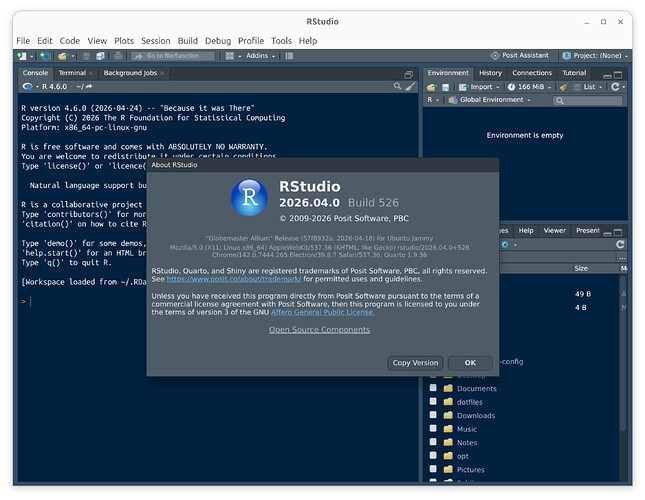645x500 pixels.
Task: Switch to the Connections tab
Action: (x=532, y=73)
